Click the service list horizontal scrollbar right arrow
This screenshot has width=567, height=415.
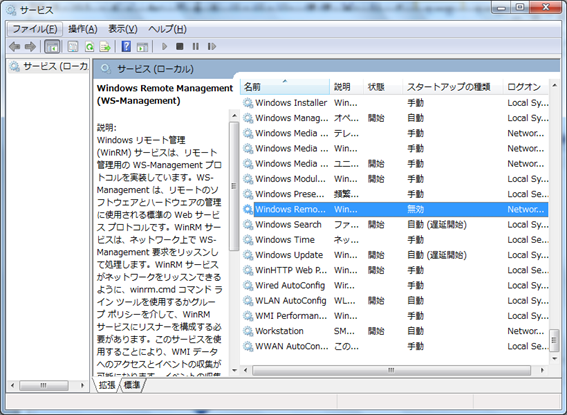click(x=542, y=370)
